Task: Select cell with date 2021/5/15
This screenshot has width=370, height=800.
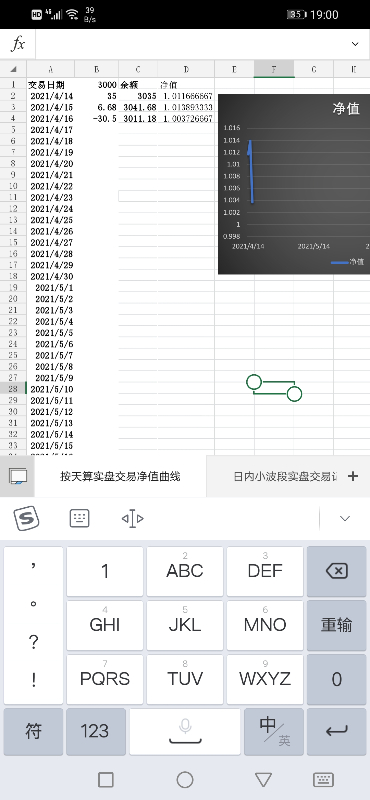Action: coord(51,445)
